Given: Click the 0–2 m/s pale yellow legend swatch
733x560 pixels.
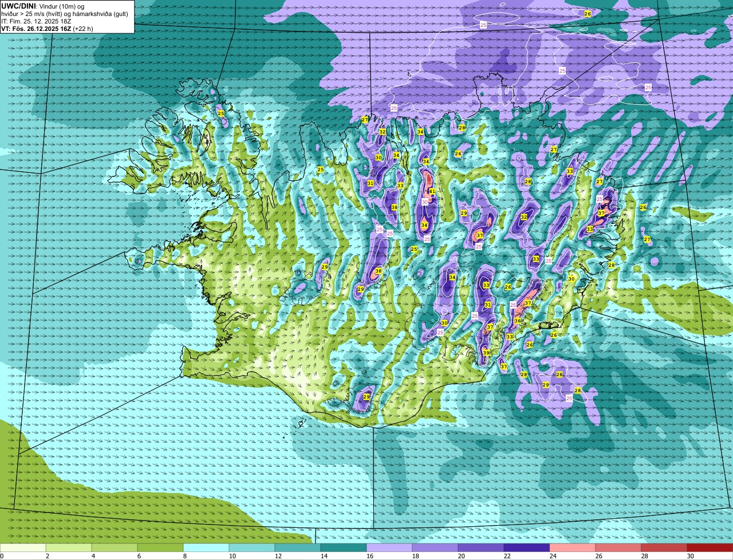Looking at the screenshot, I should pyautogui.click(x=23, y=548).
